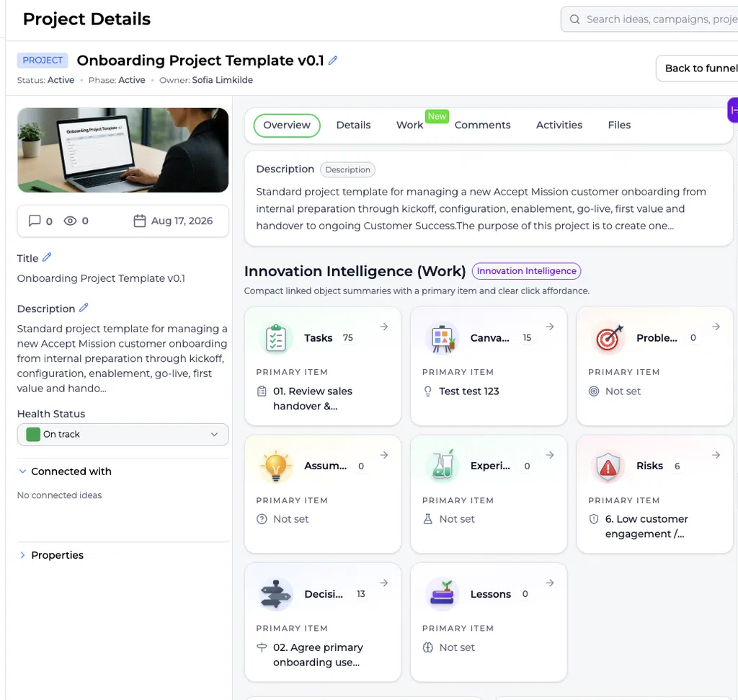Open Problems card via its arrow
738x700 pixels.
[x=716, y=327]
